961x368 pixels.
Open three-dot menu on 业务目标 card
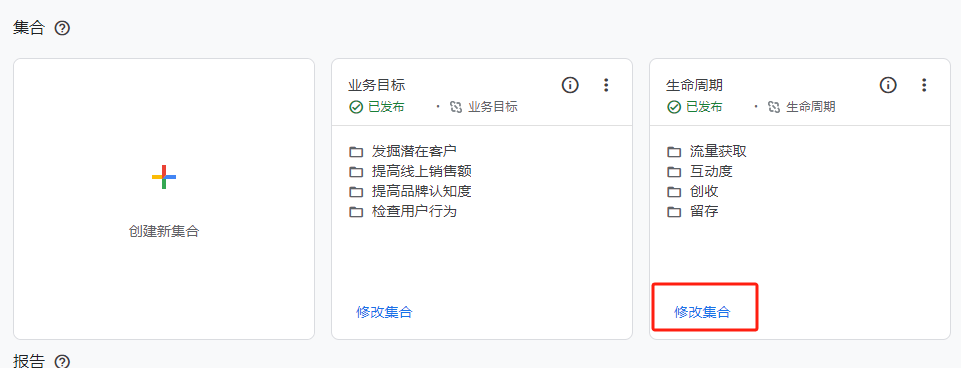pyautogui.click(x=606, y=85)
